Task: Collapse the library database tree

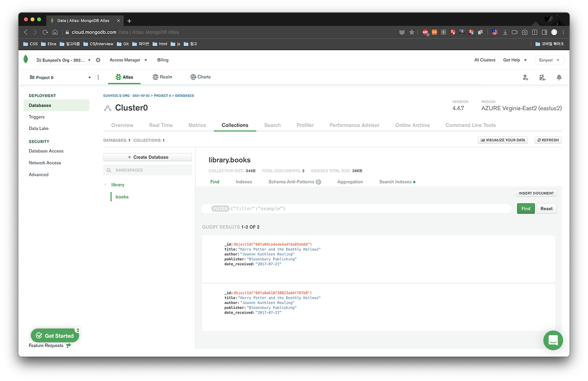Action: click(x=106, y=185)
